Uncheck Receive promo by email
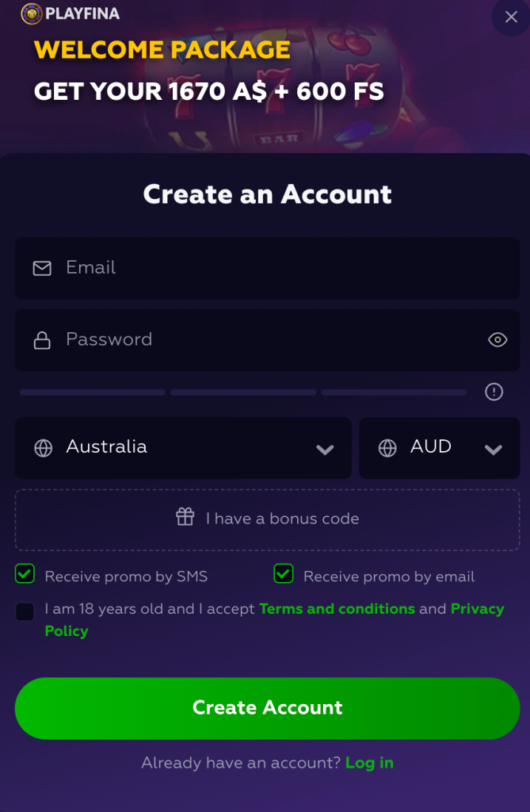 point(284,574)
